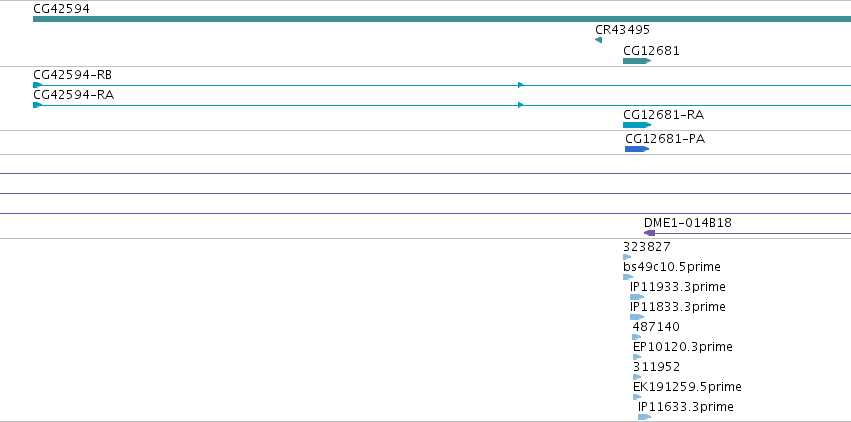
Task: Click the IP11633.3prime label text
Action: 685,407
